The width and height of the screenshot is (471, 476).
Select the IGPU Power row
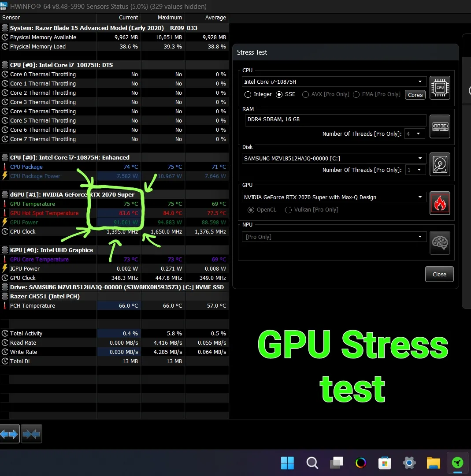(115, 269)
